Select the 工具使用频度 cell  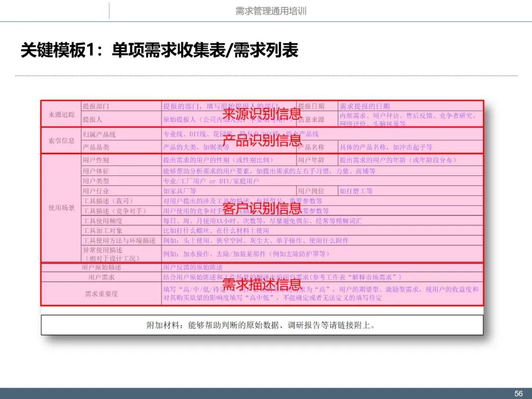(x=122, y=221)
